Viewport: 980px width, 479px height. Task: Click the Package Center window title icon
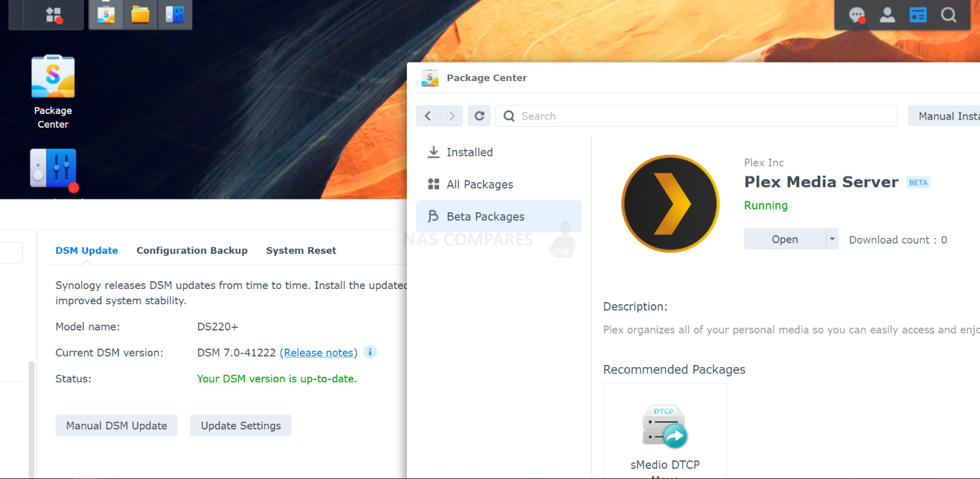click(x=430, y=78)
